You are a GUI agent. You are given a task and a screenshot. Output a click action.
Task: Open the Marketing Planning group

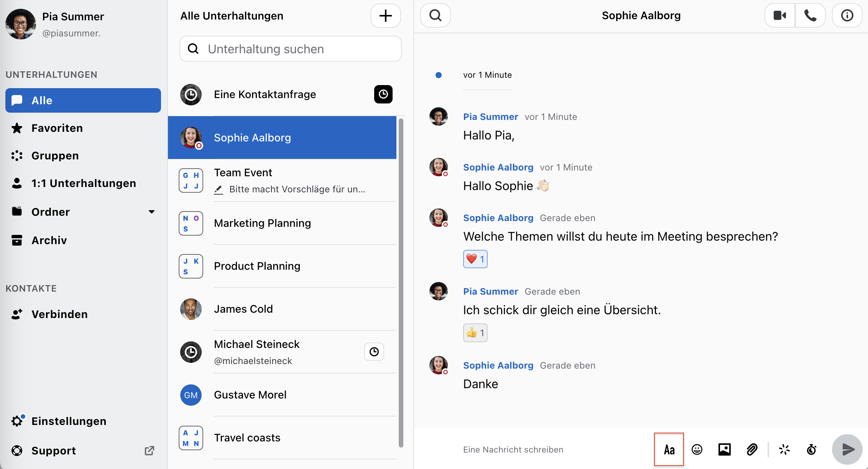click(x=282, y=223)
